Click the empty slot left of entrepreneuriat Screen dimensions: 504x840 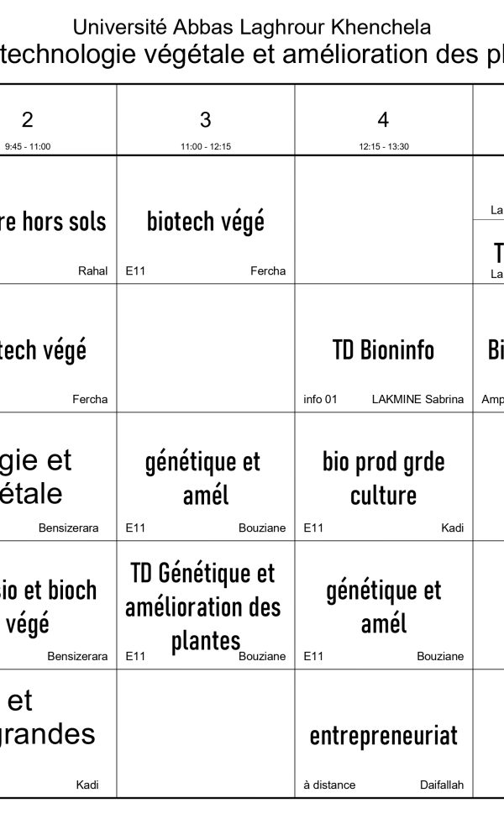click(206, 733)
